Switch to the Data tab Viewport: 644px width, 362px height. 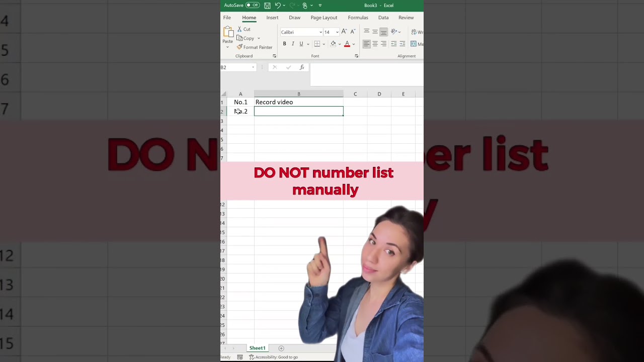pos(383,18)
